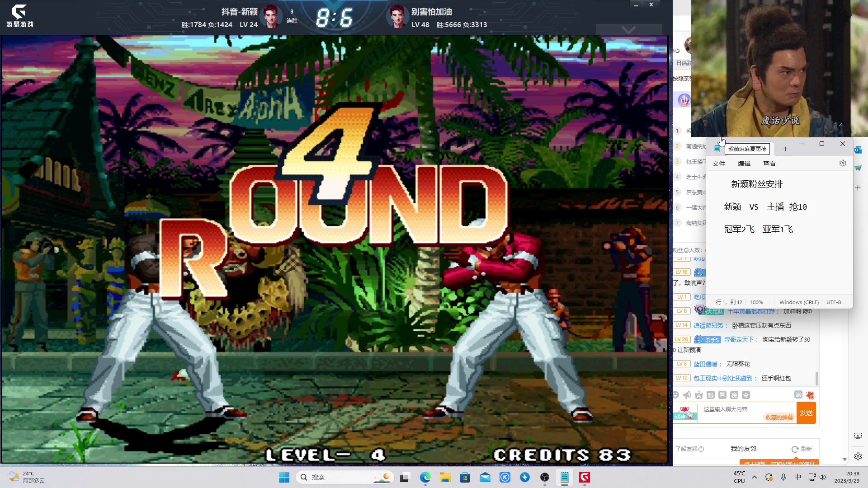Open the avatar of player 别害怕加油

397,17
